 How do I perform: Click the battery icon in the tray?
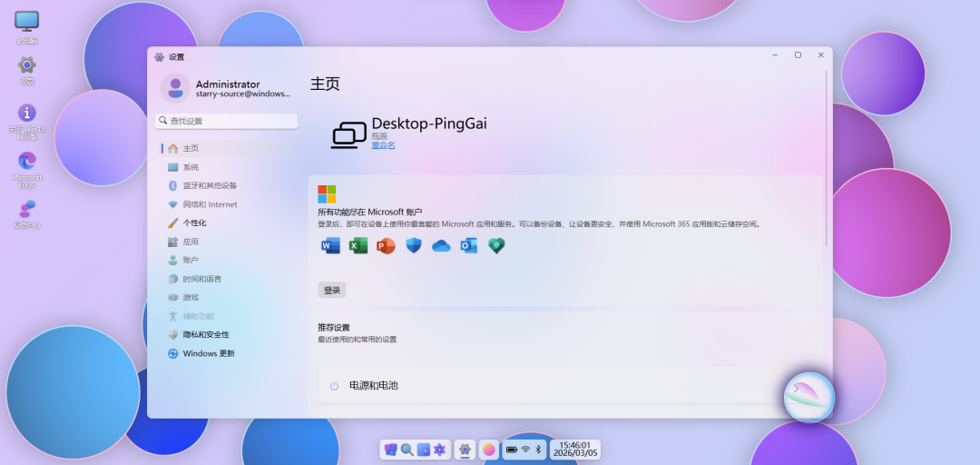click(x=512, y=450)
